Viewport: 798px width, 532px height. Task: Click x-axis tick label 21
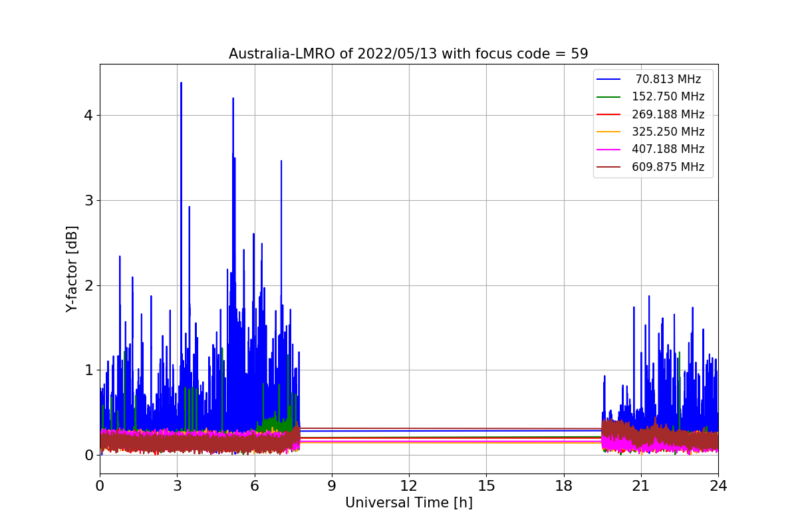[641, 486]
